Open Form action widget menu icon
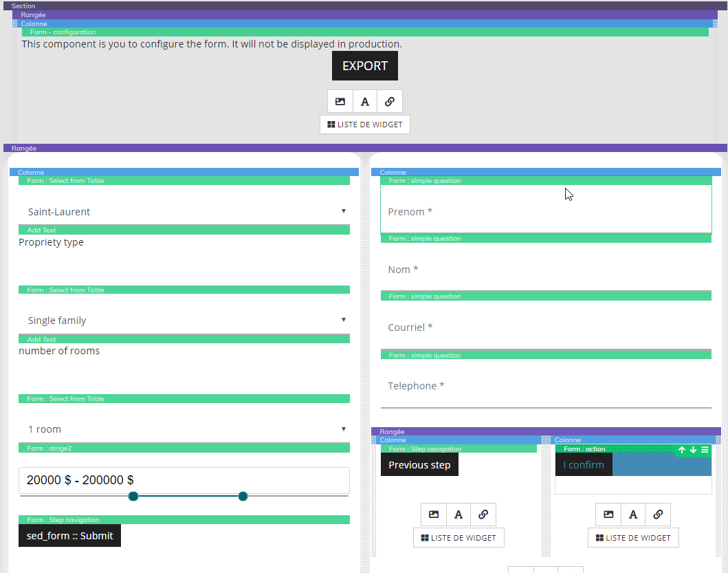The image size is (728, 573). click(x=705, y=449)
